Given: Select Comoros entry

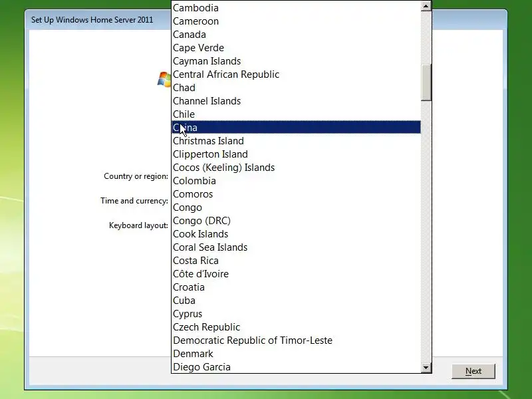Looking at the screenshot, I should point(296,194).
